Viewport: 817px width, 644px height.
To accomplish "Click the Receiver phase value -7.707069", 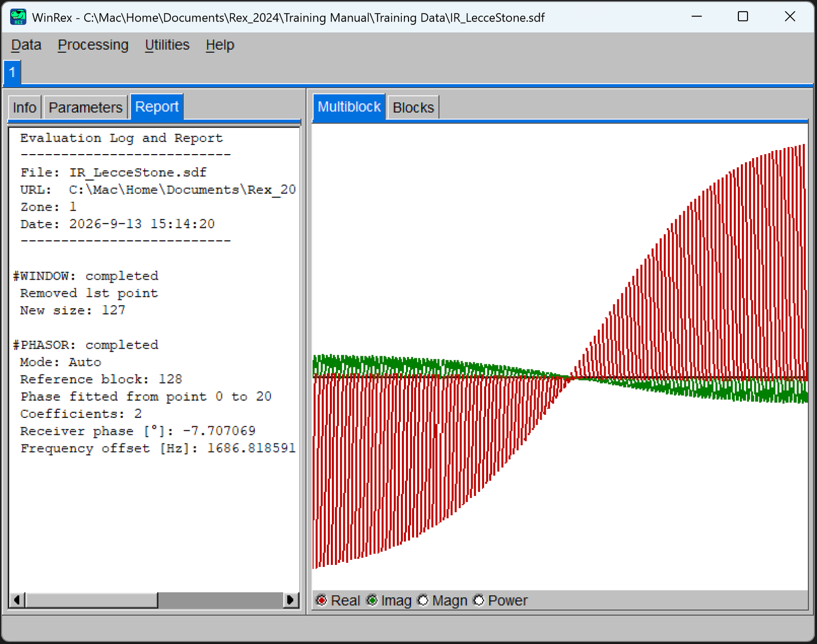I will click(219, 431).
